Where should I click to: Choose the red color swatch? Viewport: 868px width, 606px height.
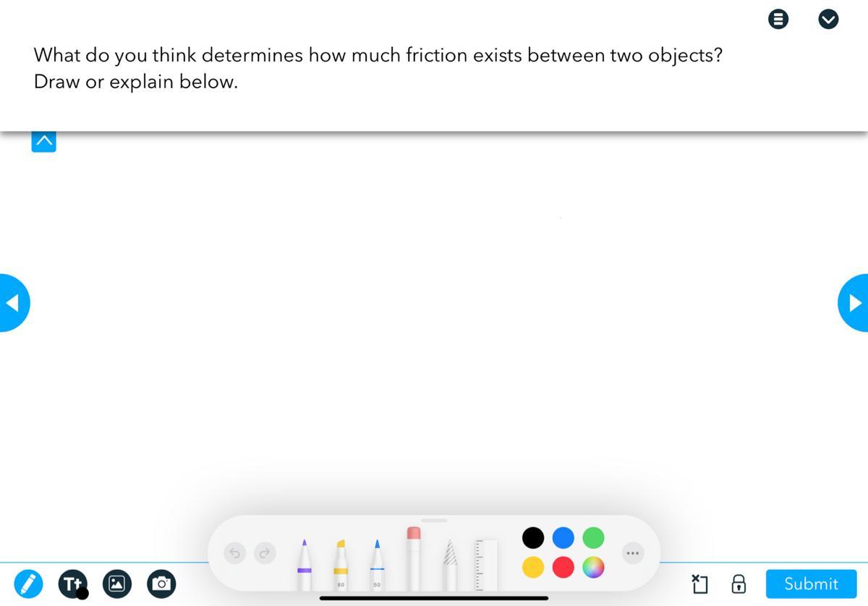[x=563, y=568]
